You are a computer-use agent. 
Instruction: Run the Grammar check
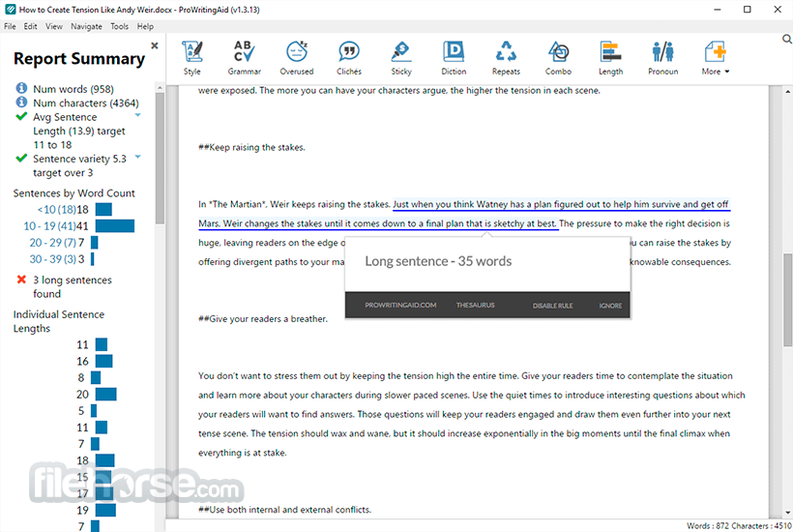tap(245, 58)
